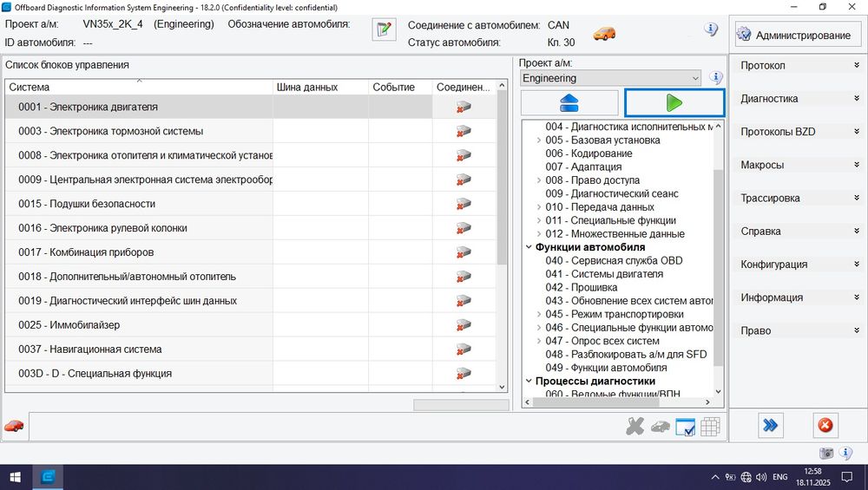The image size is (868, 490).
Task: Click the info icon beside the Engineering dropdown
Action: click(716, 77)
